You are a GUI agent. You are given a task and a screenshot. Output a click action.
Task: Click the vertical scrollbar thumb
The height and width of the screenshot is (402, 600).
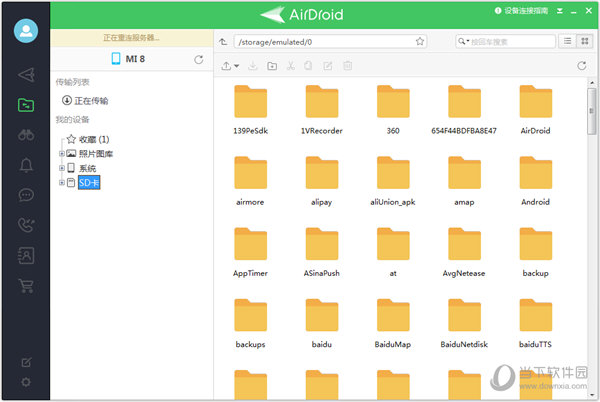pos(592,111)
